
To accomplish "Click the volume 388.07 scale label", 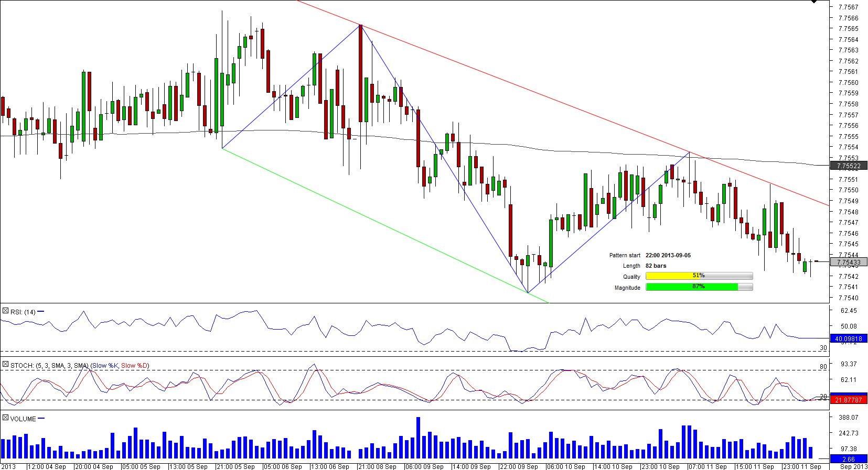I will (849, 418).
